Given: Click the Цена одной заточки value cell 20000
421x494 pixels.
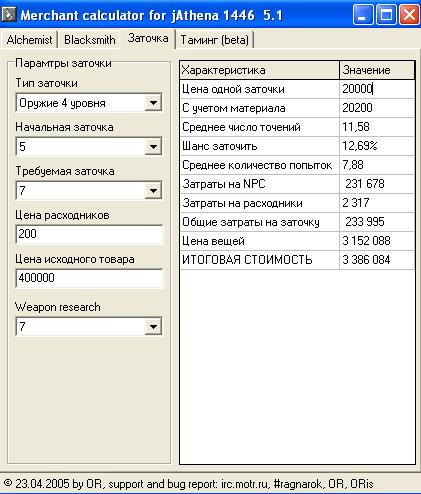Looking at the screenshot, I should click(377, 89).
